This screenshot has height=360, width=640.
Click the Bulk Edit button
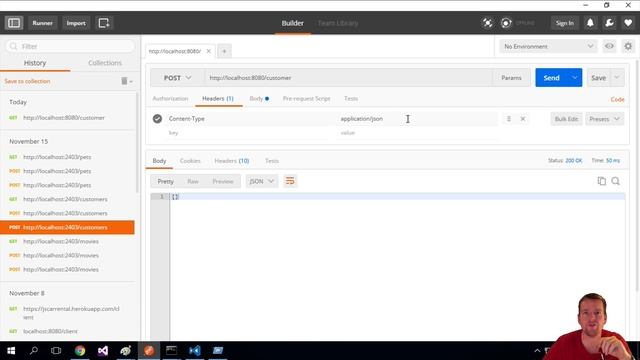point(566,119)
